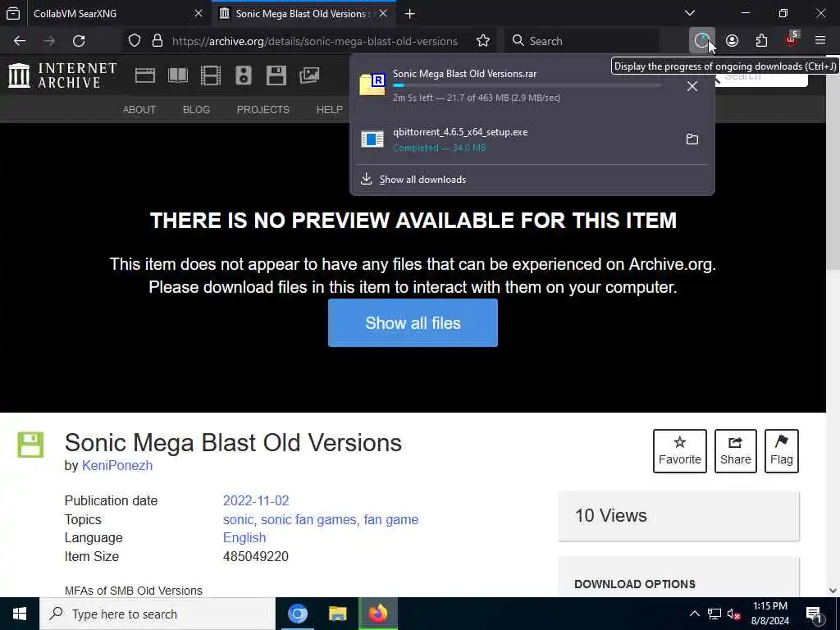The width and height of the screenshot is (840, 630).
Task: List all open tabs dropdown
Action: [690, 13]
